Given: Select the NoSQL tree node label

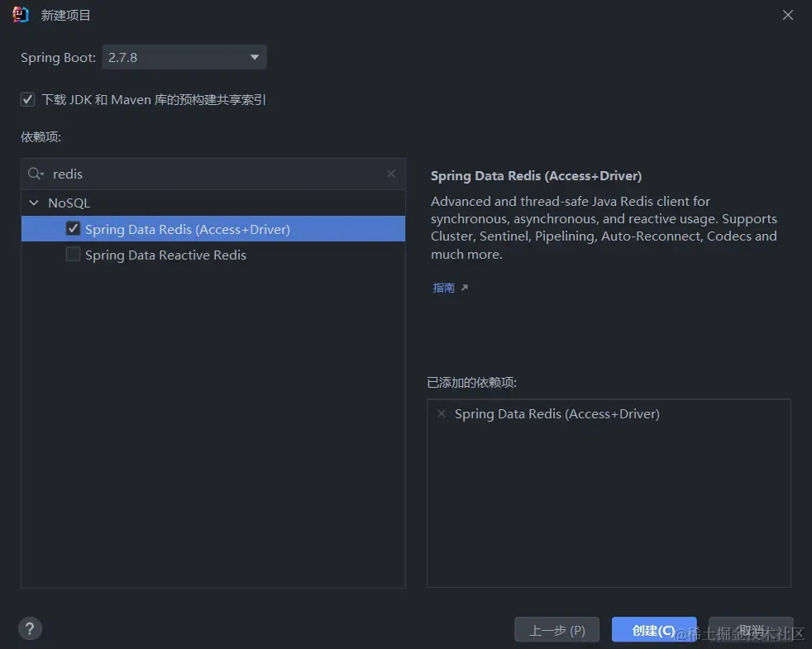Looking at the screenshot, I should click(x=69, y=203).
